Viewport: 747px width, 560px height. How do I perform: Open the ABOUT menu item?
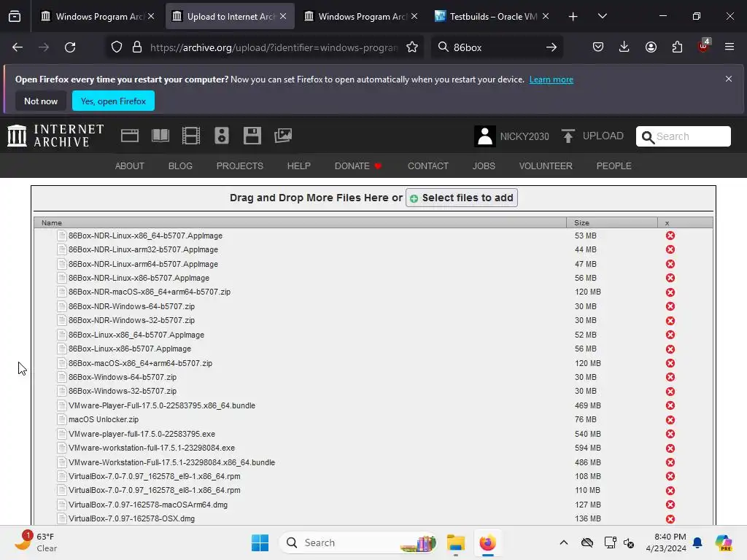[x=130, y=166]
